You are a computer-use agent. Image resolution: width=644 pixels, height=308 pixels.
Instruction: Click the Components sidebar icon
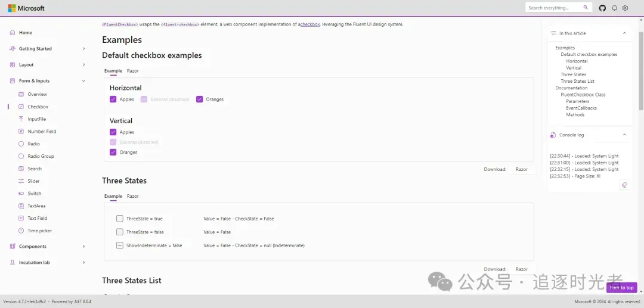13,246
